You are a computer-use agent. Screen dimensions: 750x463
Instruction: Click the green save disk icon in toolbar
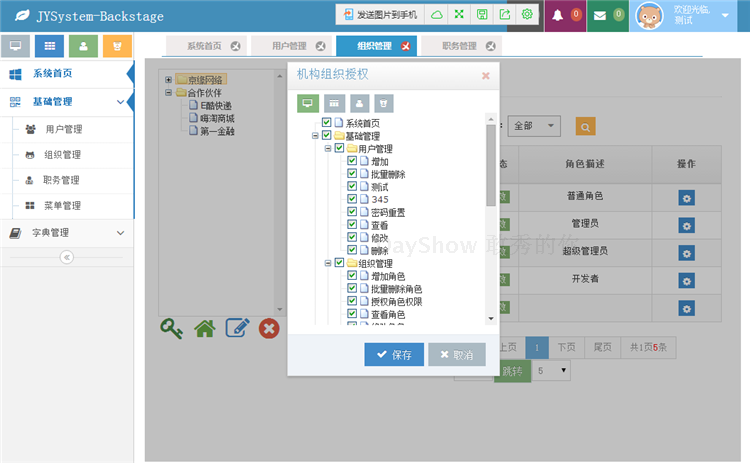point(482,14)
